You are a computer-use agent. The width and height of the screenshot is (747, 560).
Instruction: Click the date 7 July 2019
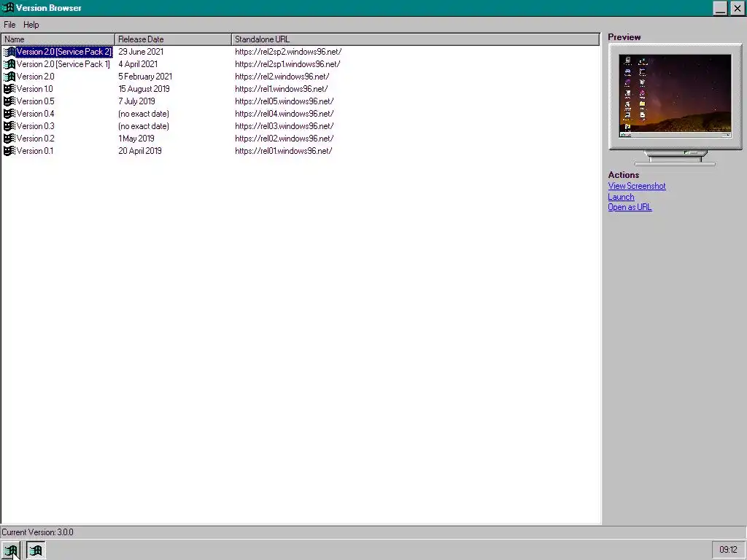[136, 101]
